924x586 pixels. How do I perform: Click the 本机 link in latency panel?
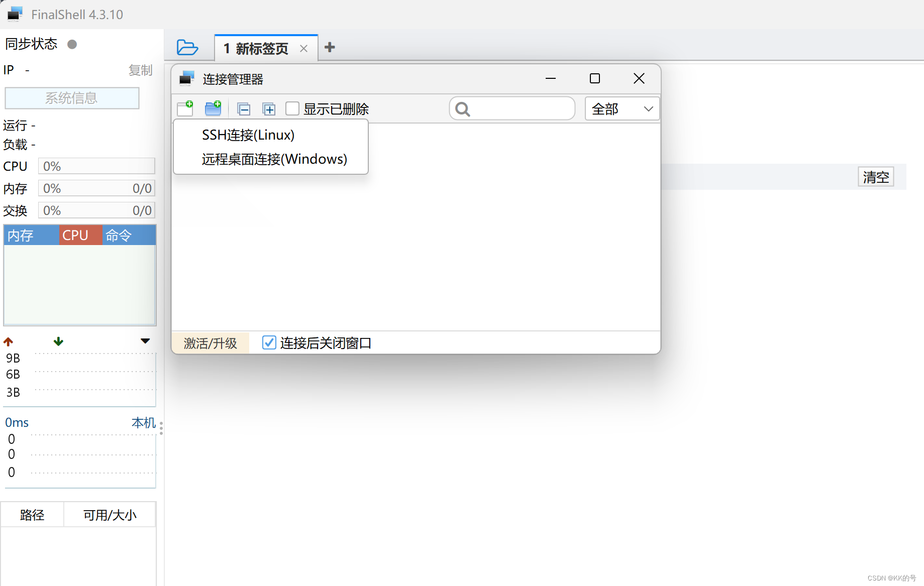[143, 422]
